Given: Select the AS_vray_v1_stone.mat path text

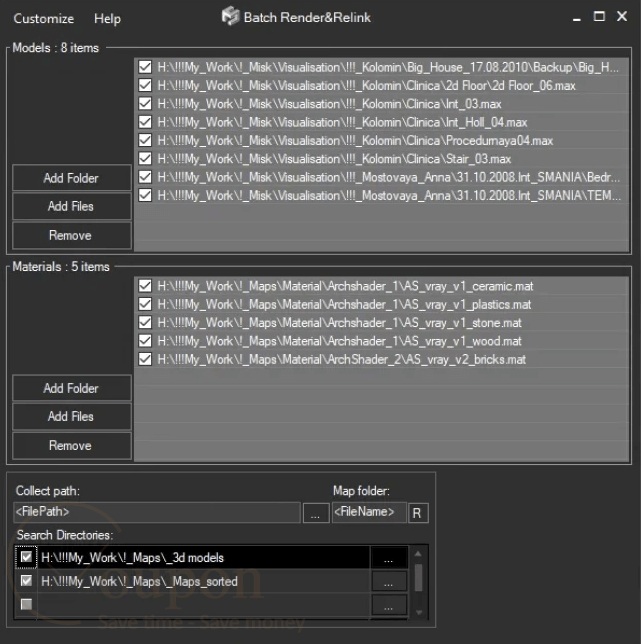Looking at the screenshot, I should tap(339, 323).
